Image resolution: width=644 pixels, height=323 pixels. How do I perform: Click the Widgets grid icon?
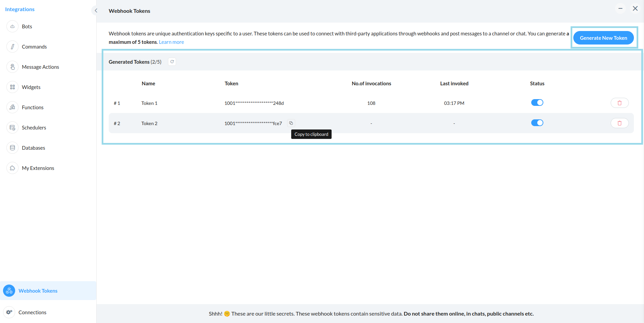(12, 87)
